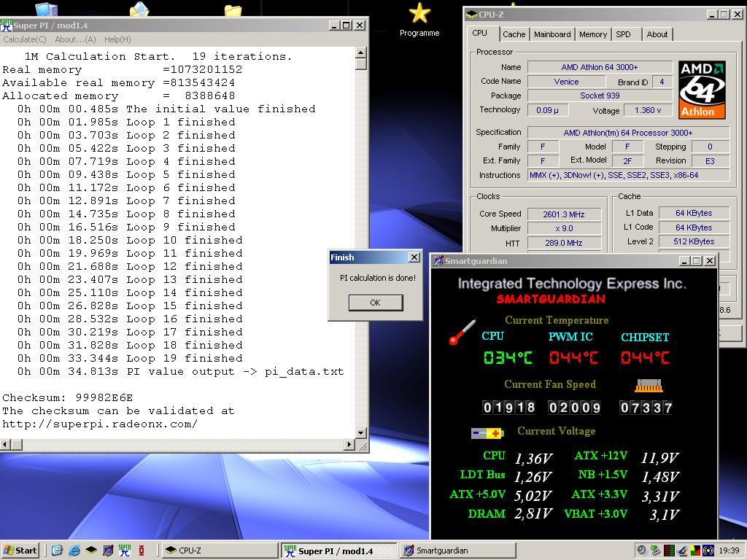This screenshot has height=560, width=747.
Task: Click the Multiplier value 'x 9.0'
Action: 564,228
